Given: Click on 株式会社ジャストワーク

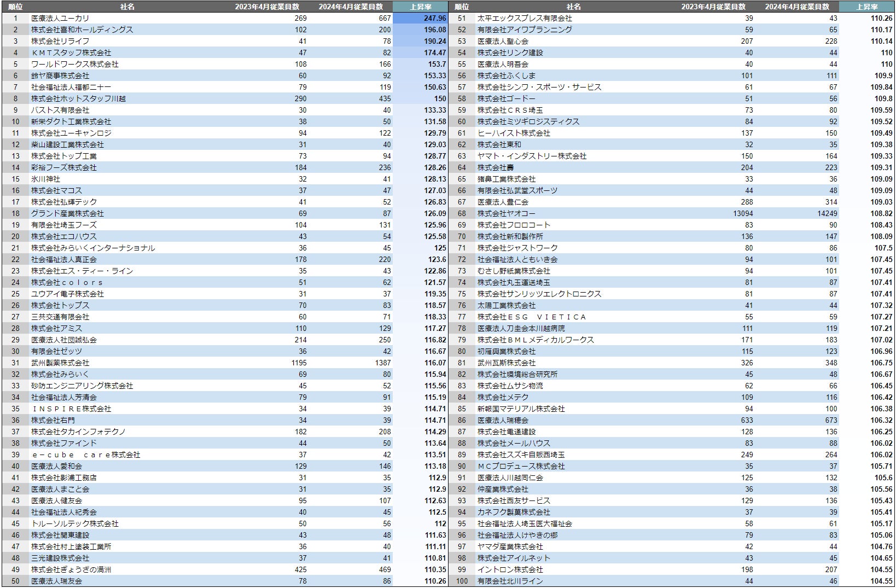Looking at the screenshot, I should [517, 248].
